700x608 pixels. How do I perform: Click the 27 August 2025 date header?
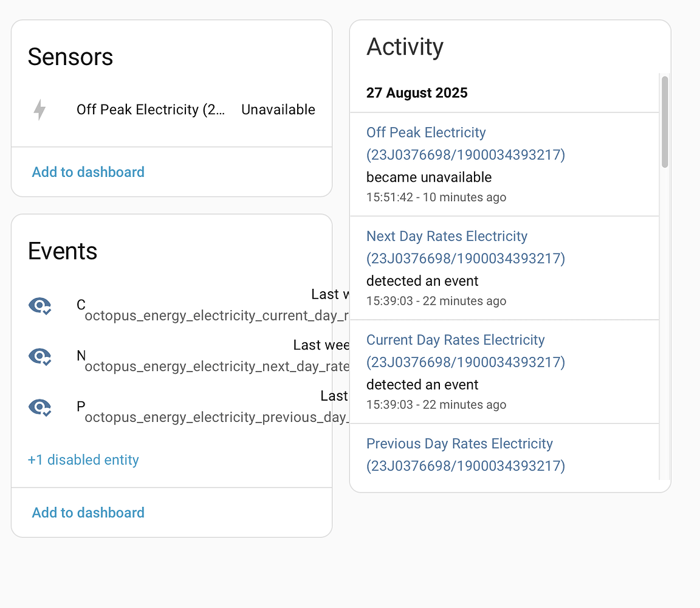[x=417, y=92]
